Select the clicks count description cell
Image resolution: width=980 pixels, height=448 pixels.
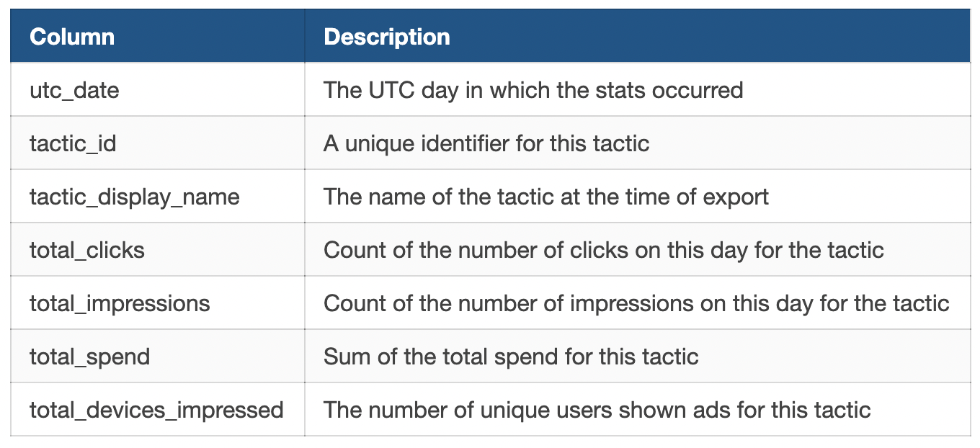(637, 250)
